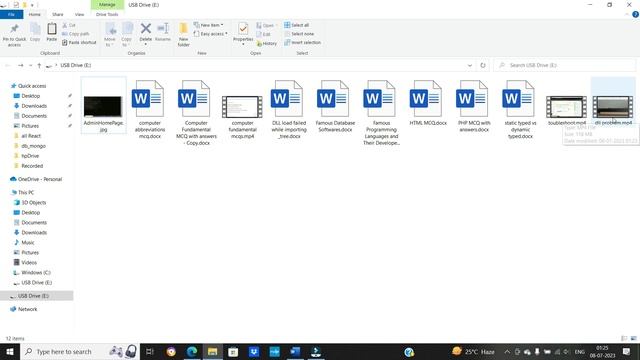Select computer abbreviations mcq.docx file
This screenshot has height=360, width=640.
tap(150, 109)
